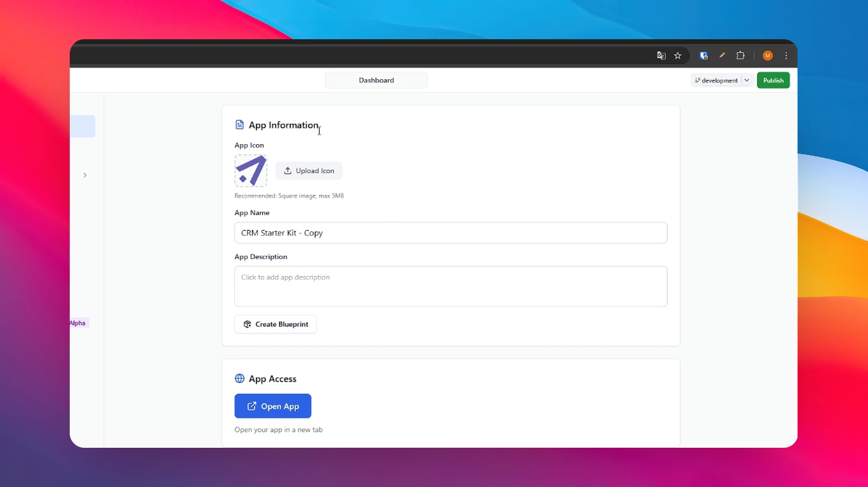Click the App Icon label
This screenshot has height=487, width=868.
(249, 145)
